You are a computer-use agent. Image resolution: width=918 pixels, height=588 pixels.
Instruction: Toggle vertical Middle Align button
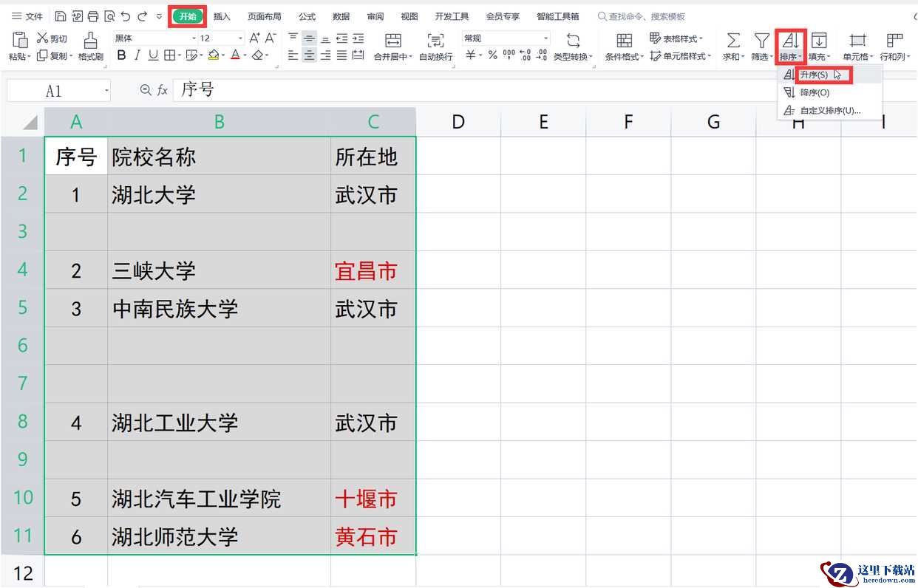point(310,38)
